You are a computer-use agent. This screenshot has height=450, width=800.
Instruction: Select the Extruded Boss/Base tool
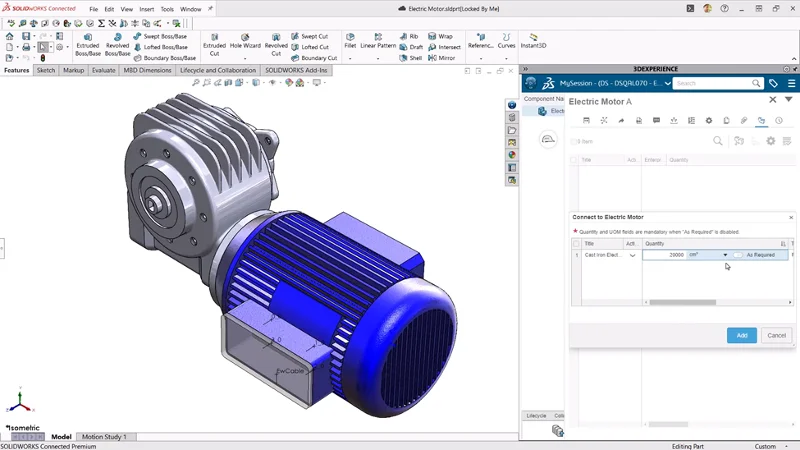point(88,41)
